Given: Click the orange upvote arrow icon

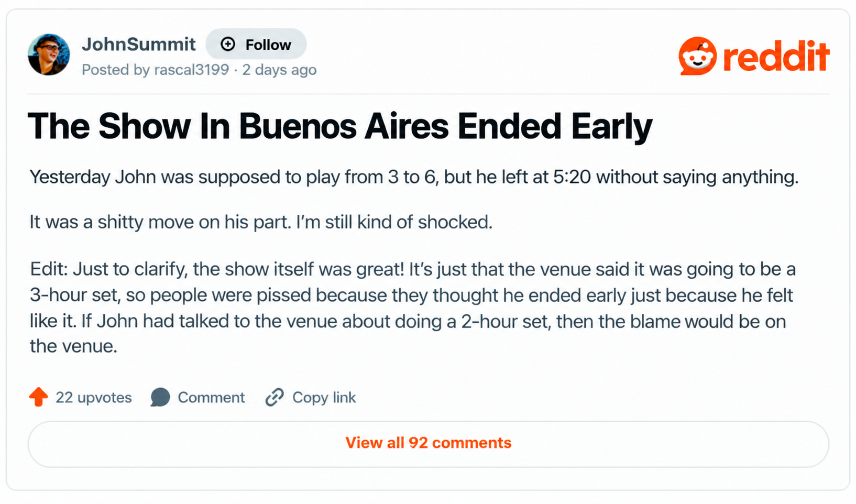Looking at the screenshot, I should [x=39, y=397].
